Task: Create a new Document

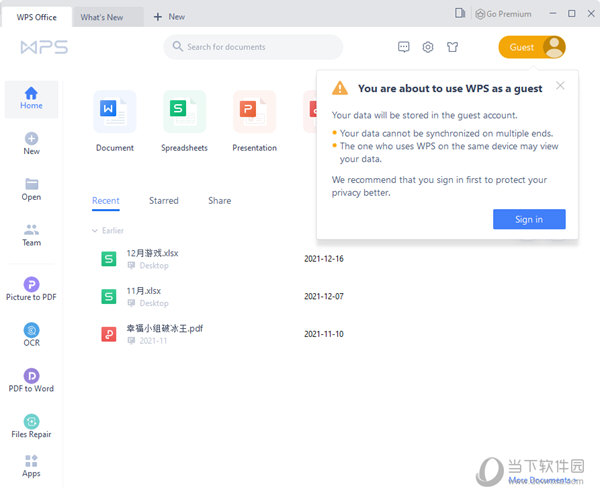Action: [115, 122]
